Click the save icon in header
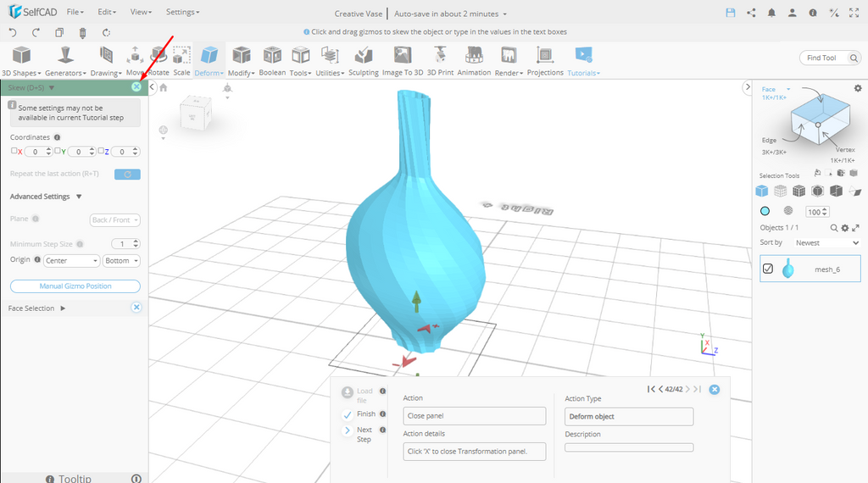 click(x=731, y=13)
